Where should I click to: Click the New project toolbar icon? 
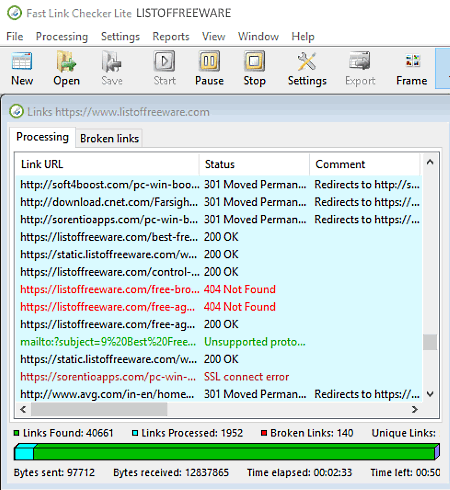[x=22, y=62]
